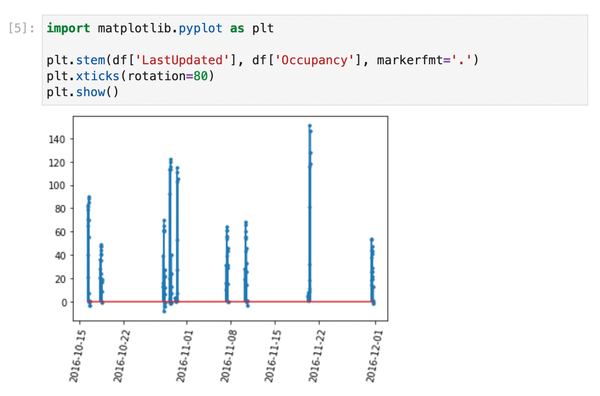600x396 pixels.
Task: Click the y-axis label 120
Action: (x=57, y=163)
